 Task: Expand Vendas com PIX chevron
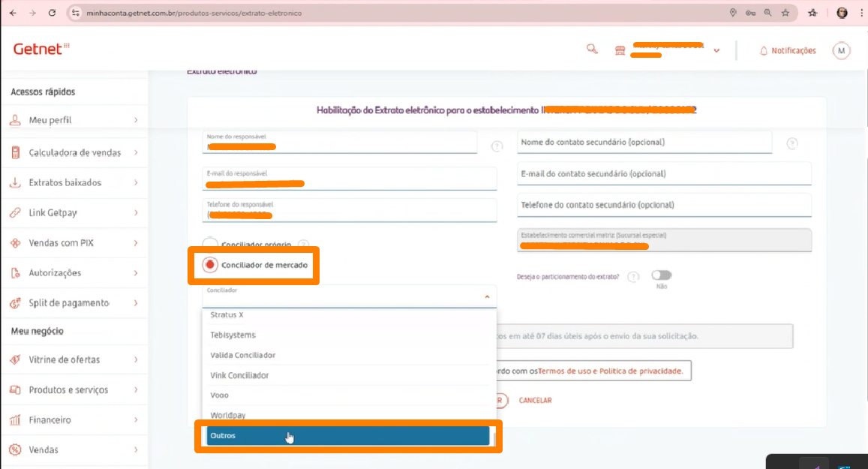[136, 242]
